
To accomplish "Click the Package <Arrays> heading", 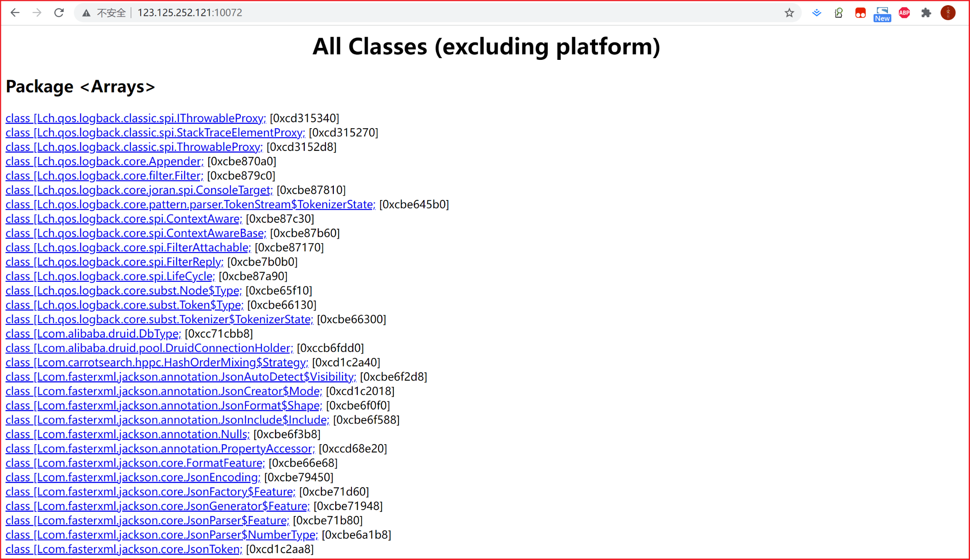I will click(80, 87).
